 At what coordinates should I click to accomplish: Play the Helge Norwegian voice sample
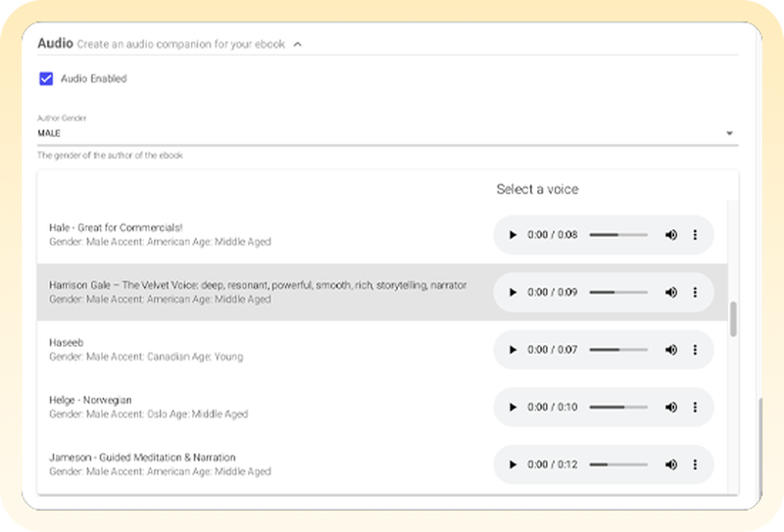point(514,407)
